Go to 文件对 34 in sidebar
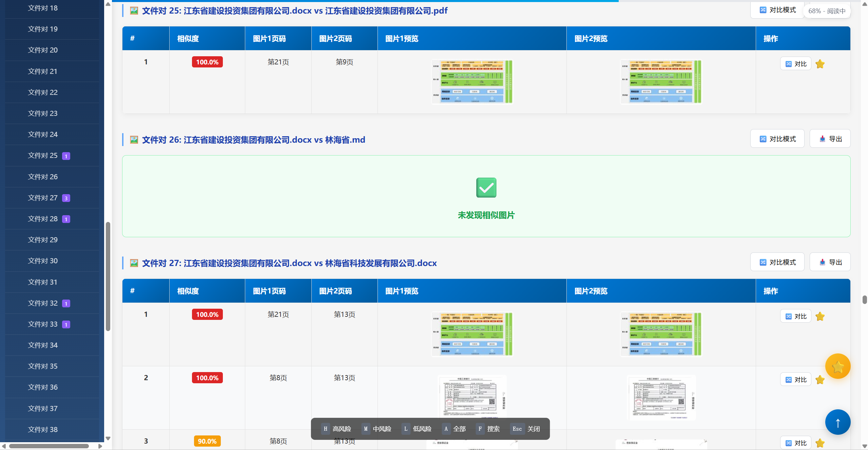This screenshot has width=868, height=450. click(52, 345)
